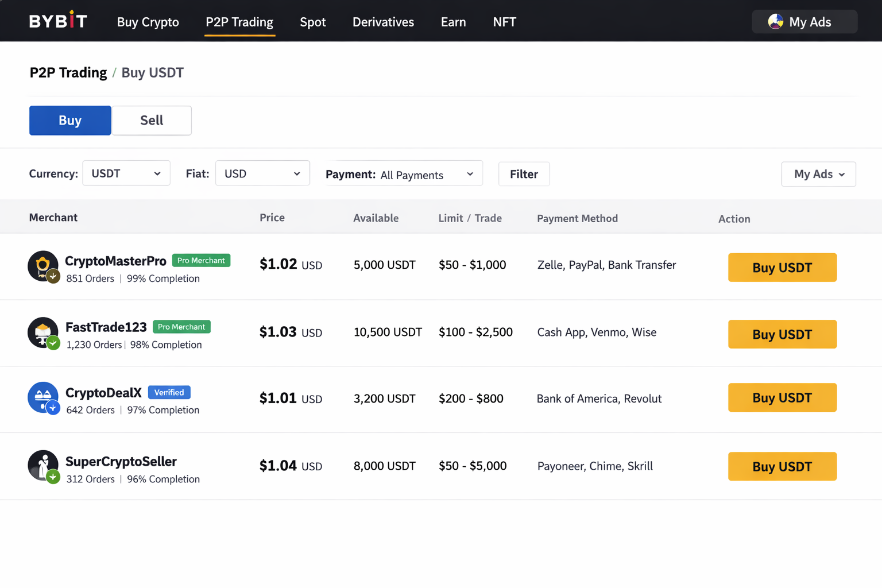882x588 pixels.
Task: Click the $200 - $800 limit
Action: pos(471,399)
